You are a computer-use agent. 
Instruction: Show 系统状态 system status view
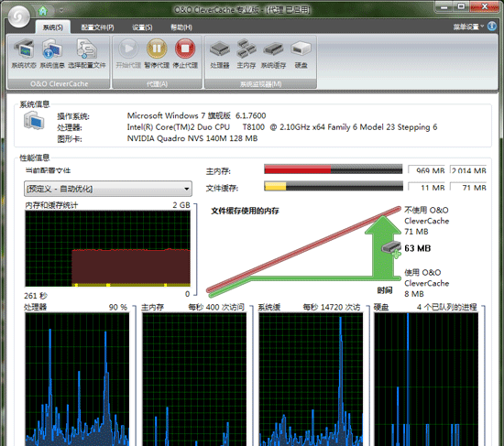24,53
